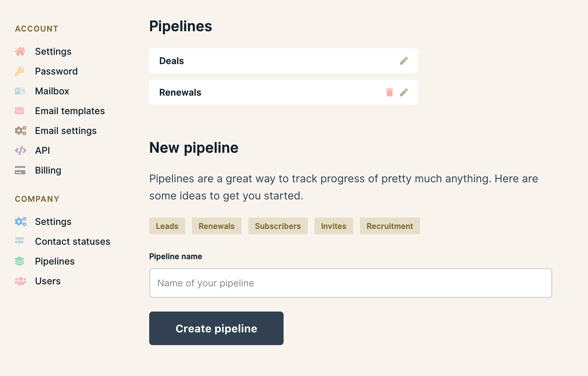588x376 pixels.
Task: Choose the Leads pipeline suggestion
Action: pos(167,226)
